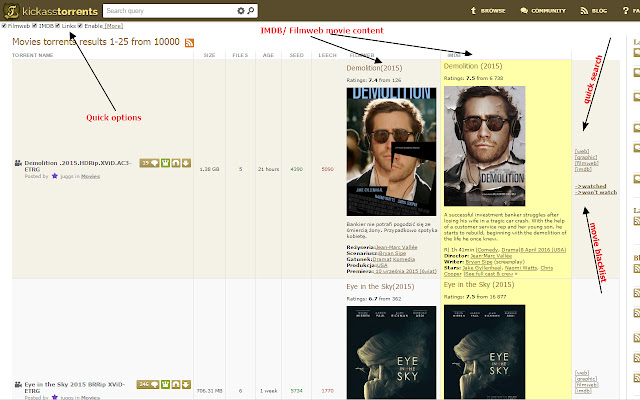Screen dimensions: 640x400
Task: Open IMDB Demolition (2015) title
Action: pyautogui.click(x=473, y=66)
